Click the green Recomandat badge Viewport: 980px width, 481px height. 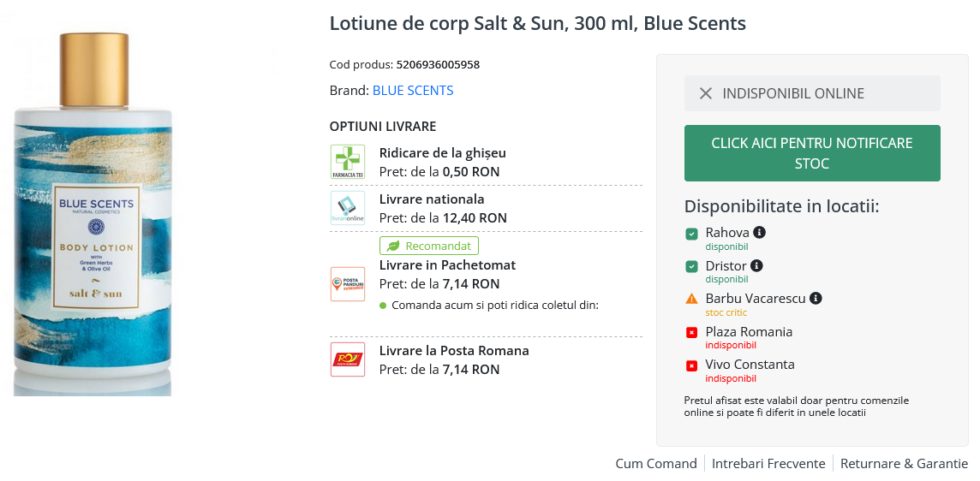coord(428,246)
